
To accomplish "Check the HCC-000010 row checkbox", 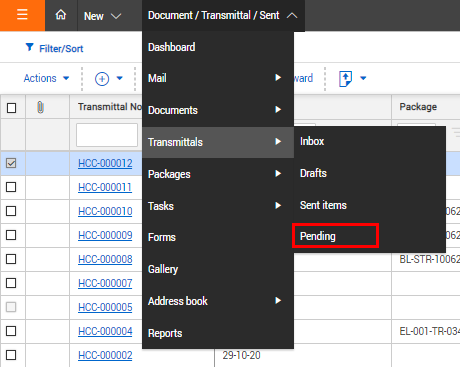I will [11, 211].
